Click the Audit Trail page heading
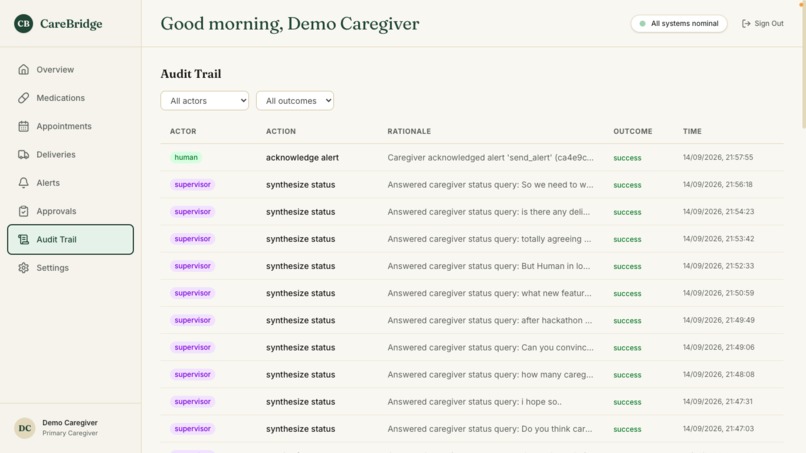 (x=191, y=74)
